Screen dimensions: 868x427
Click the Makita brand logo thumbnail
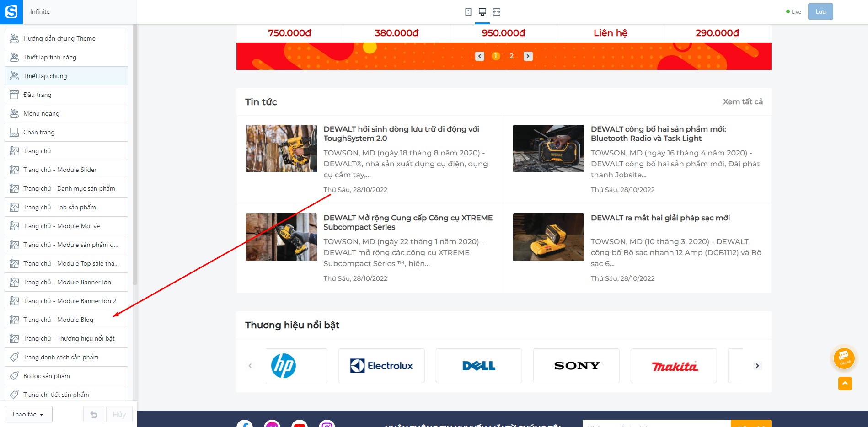pyautogui.click(x=674, y=366)
